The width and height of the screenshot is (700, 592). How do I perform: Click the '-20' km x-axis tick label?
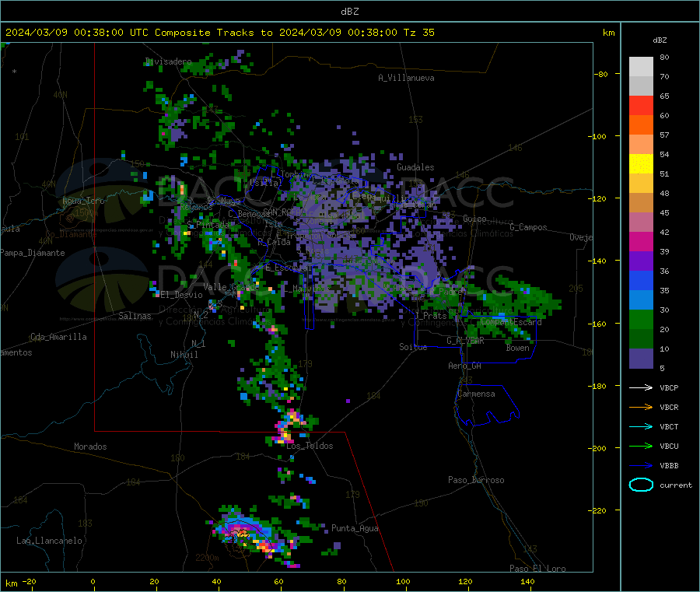(29, 581)
